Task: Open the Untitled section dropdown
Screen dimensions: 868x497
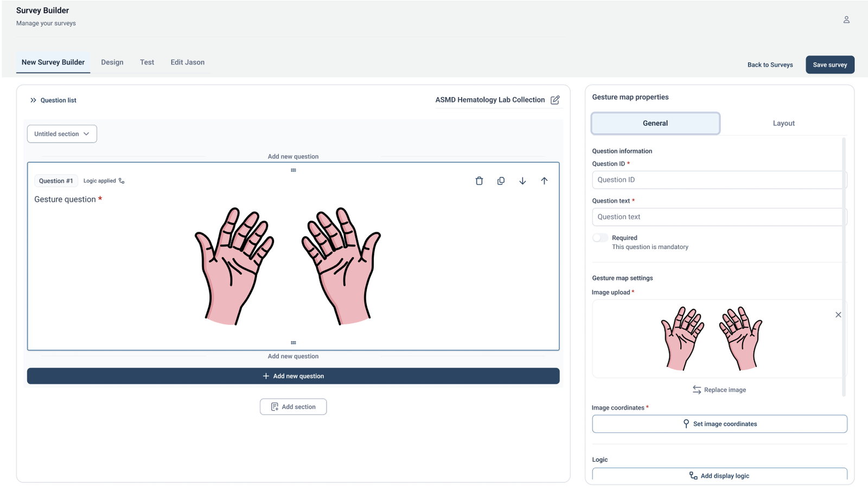Action: 62,134
